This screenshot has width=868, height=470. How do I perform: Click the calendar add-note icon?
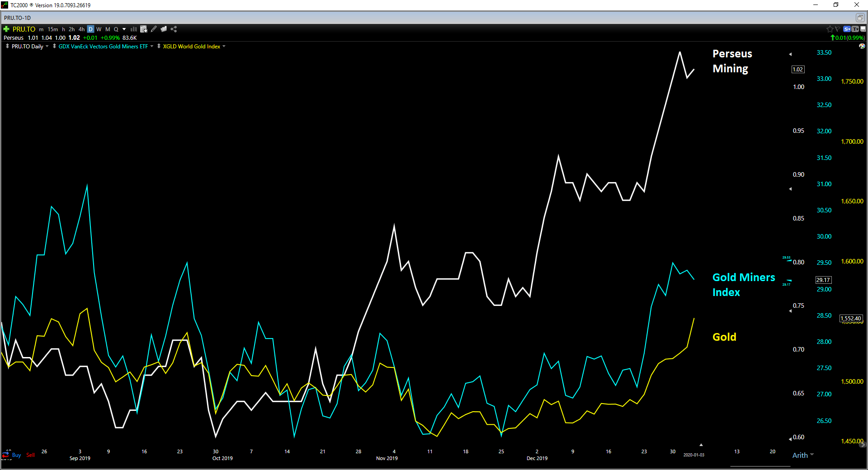tap(144, 29)
